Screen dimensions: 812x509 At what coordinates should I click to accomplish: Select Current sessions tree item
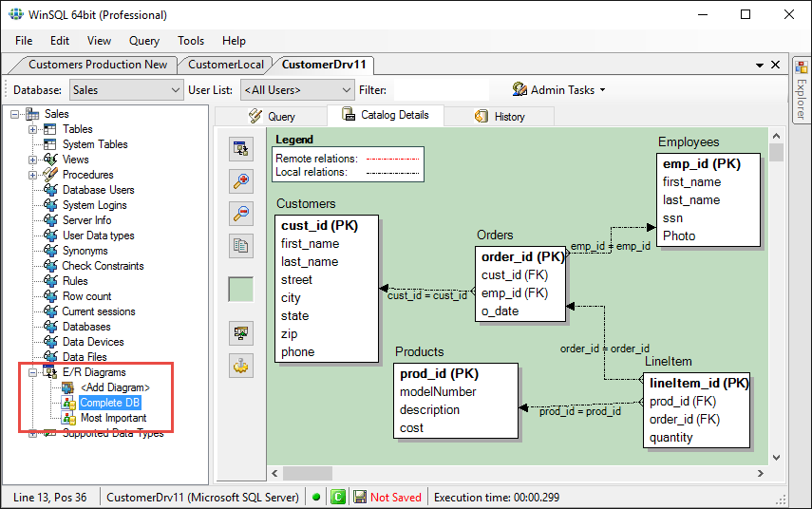pos(99,311)
